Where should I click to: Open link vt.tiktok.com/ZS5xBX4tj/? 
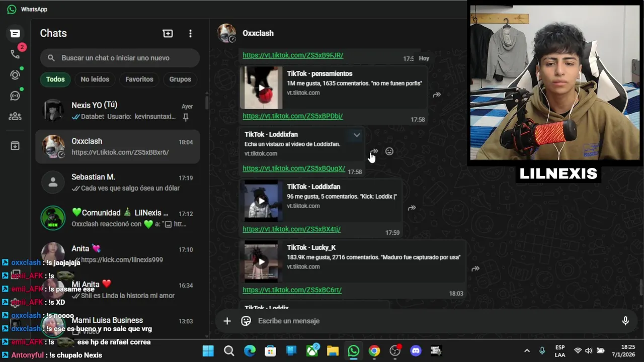coord(292,229)
